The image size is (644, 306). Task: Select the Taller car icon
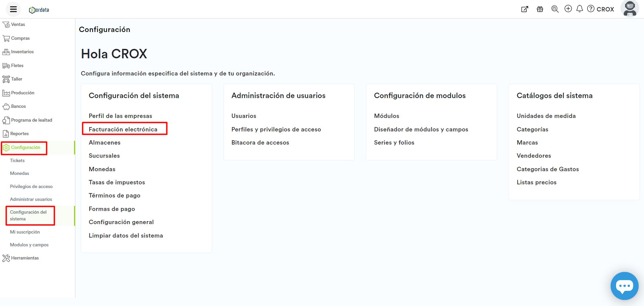click(x=6, y=79)
